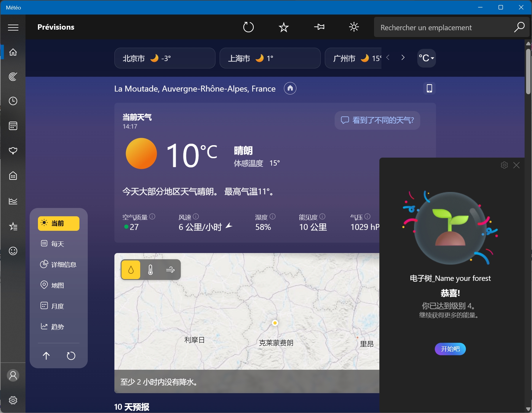Select the 地图 tab
Image resolution: width=532 pixels, height=413 pixels.
(x=59, y=285)
